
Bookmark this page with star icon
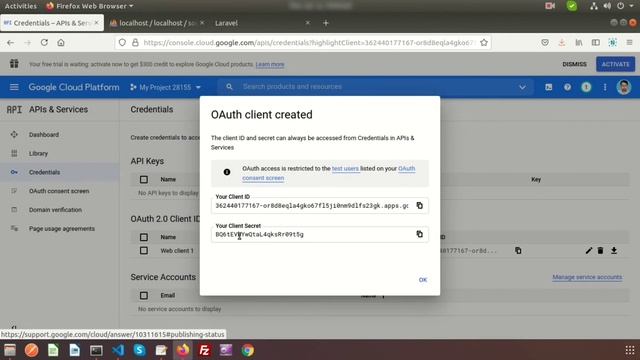coord(484,42)
